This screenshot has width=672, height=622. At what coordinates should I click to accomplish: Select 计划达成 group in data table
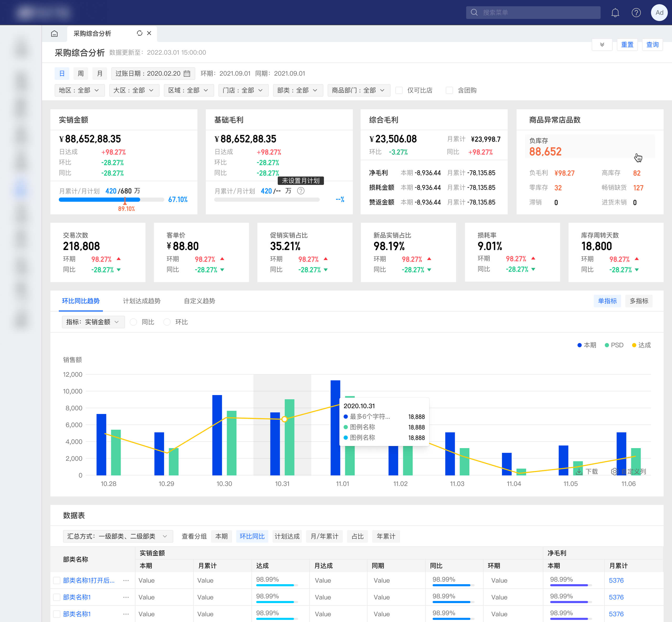point(287,536)
